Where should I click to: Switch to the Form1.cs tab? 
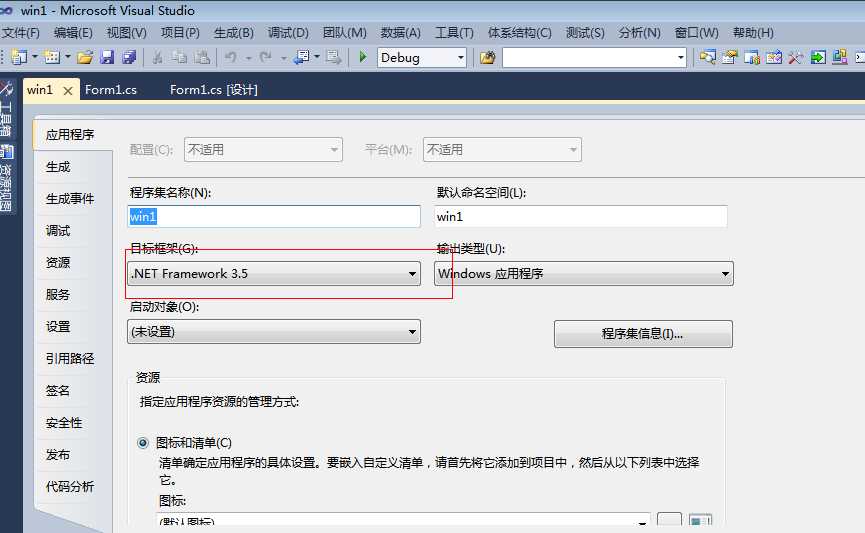click(111, 90)
